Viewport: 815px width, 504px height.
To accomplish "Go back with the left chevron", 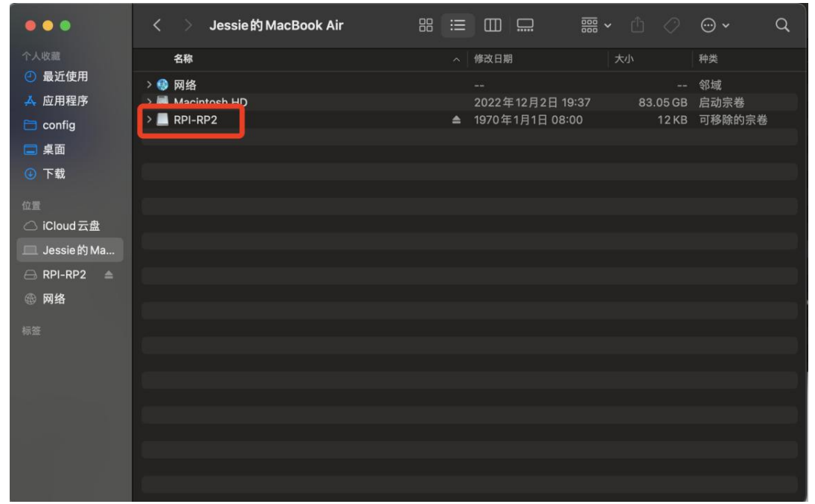I will click(157, 26).
